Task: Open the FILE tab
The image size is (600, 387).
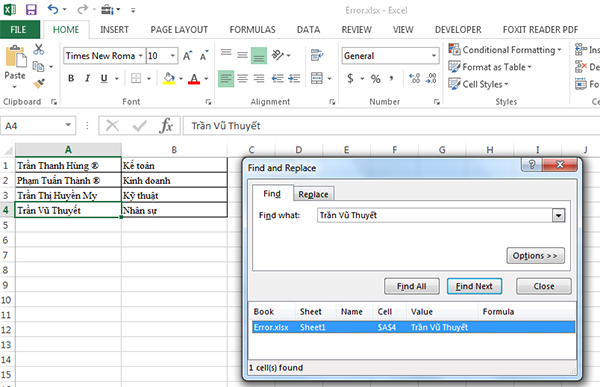Action: point(19,30)
